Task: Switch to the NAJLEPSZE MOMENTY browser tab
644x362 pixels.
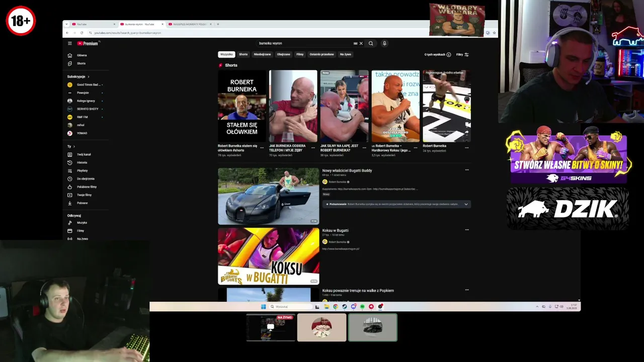Action: [x=190, y=24]
